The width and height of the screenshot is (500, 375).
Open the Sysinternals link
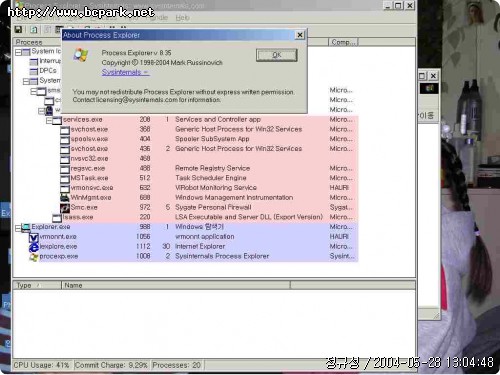pos(125,72)
